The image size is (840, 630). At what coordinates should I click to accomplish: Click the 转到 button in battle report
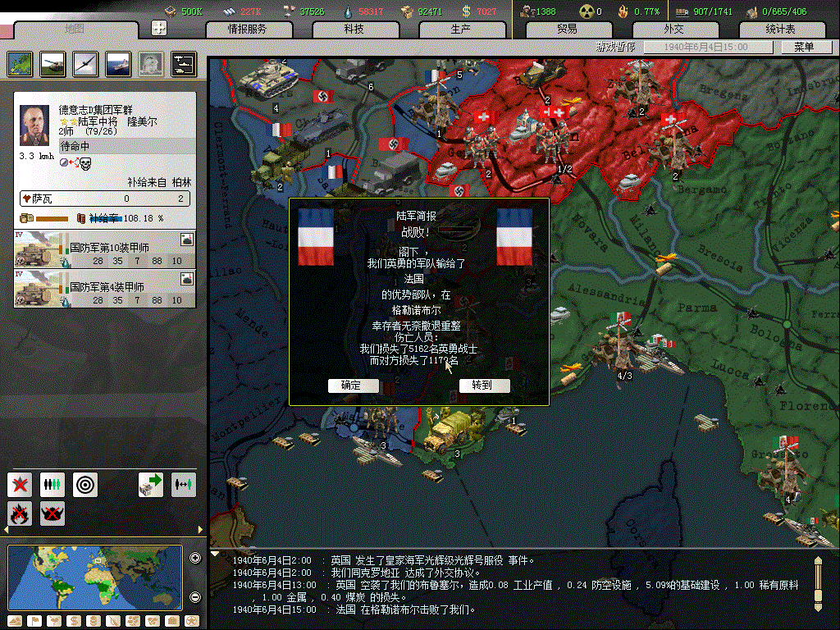pos(485,386)
